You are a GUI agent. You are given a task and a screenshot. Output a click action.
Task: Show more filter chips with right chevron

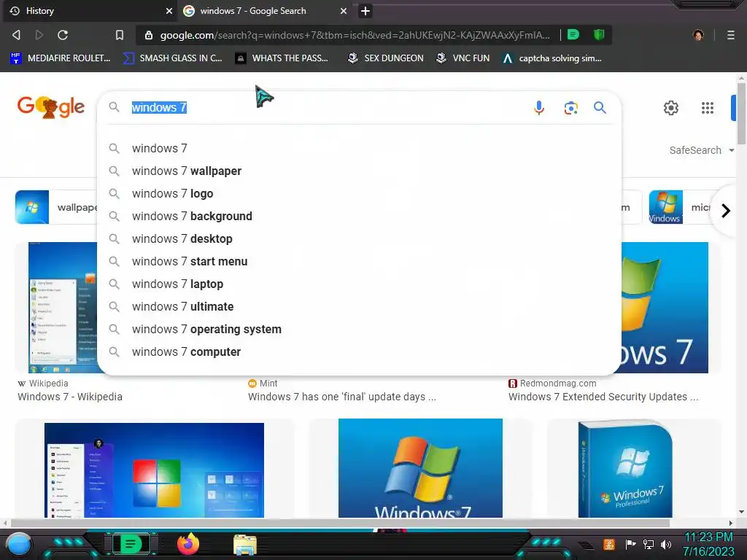click(725, 211)
